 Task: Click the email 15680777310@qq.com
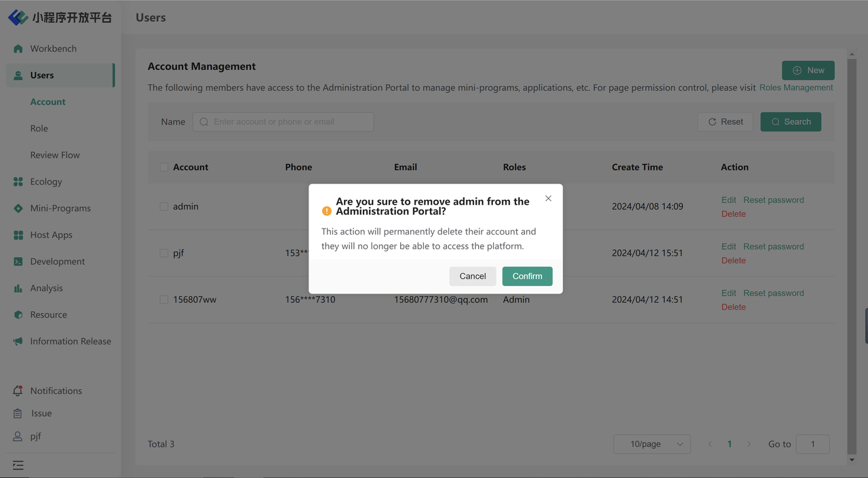pyautogui.click(x=441, y=299)
